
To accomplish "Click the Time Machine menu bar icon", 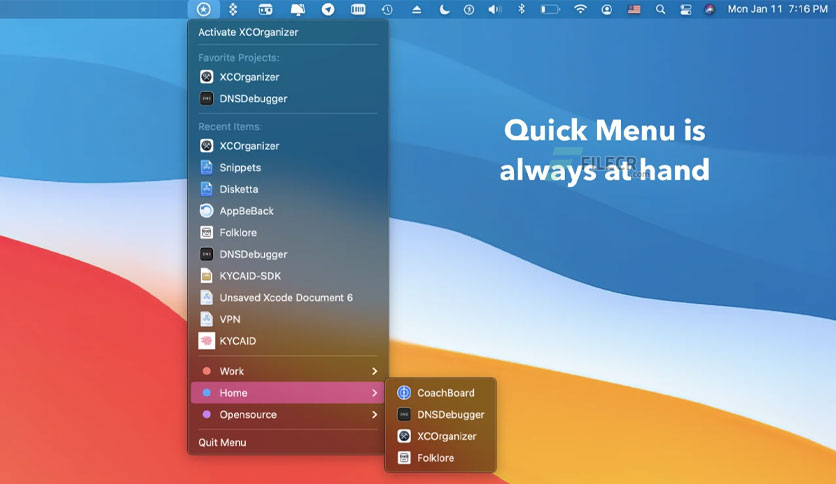I will point(387,9).
